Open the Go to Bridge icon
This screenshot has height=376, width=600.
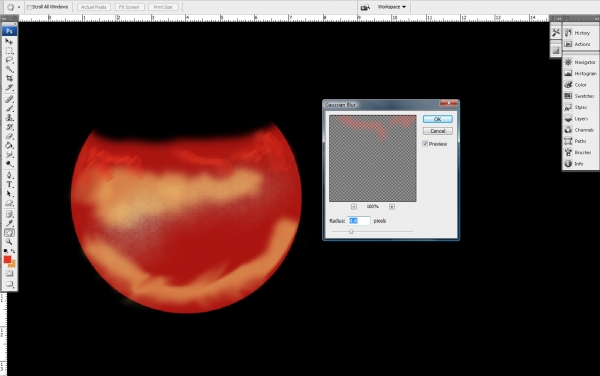(365, 7)
